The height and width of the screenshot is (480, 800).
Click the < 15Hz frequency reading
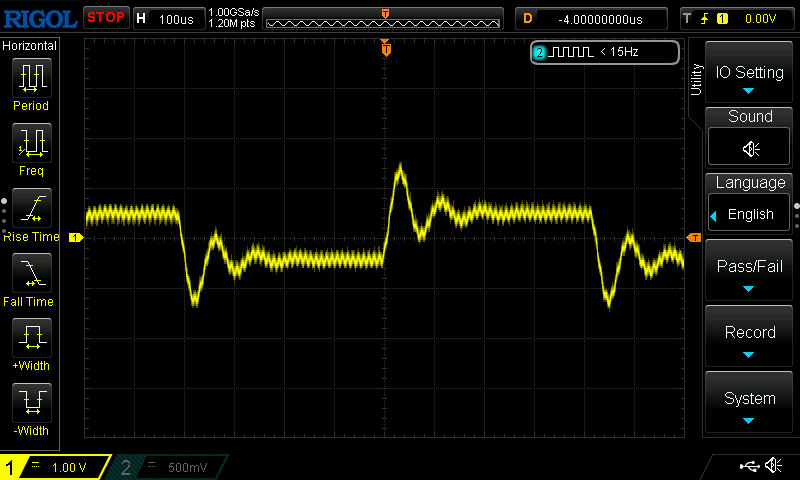click(x=619, y=52)
